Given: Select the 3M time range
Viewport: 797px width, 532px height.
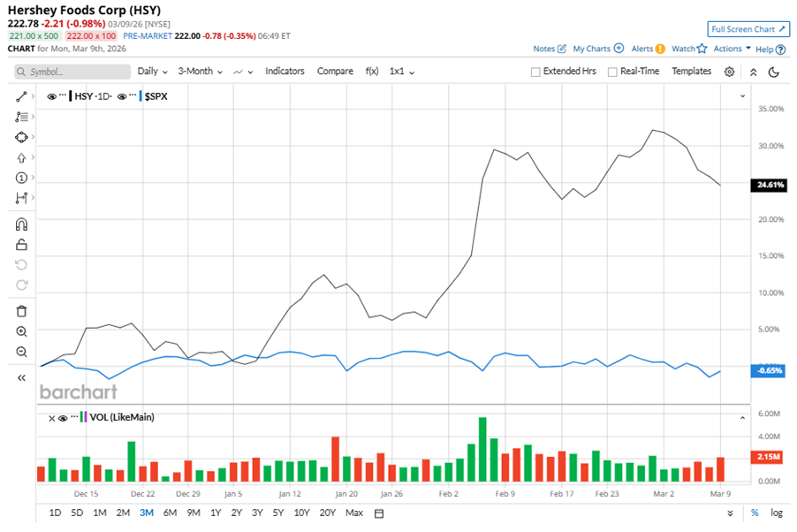Looking at the screenshot, I should [147, 513].
